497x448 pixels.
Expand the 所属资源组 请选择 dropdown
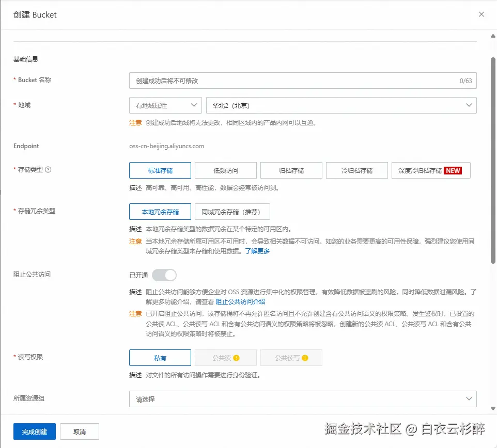(303, 399)
